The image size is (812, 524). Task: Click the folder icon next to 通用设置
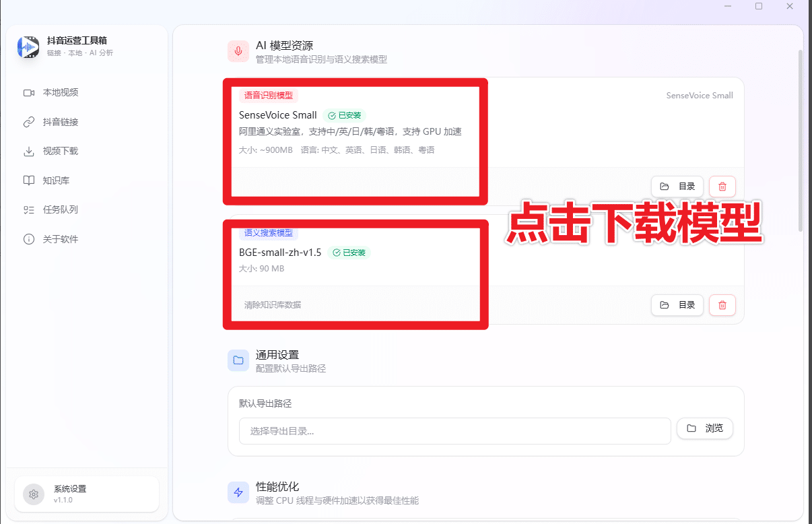click(x=238, y=360)
